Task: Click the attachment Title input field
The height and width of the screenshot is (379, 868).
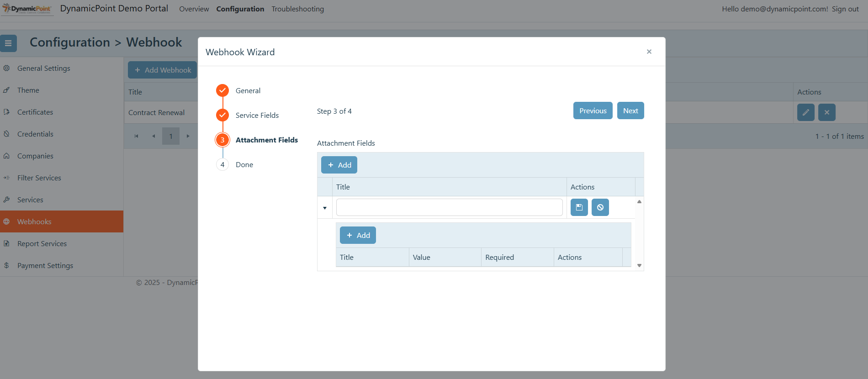Action: [x=450, y=207]
